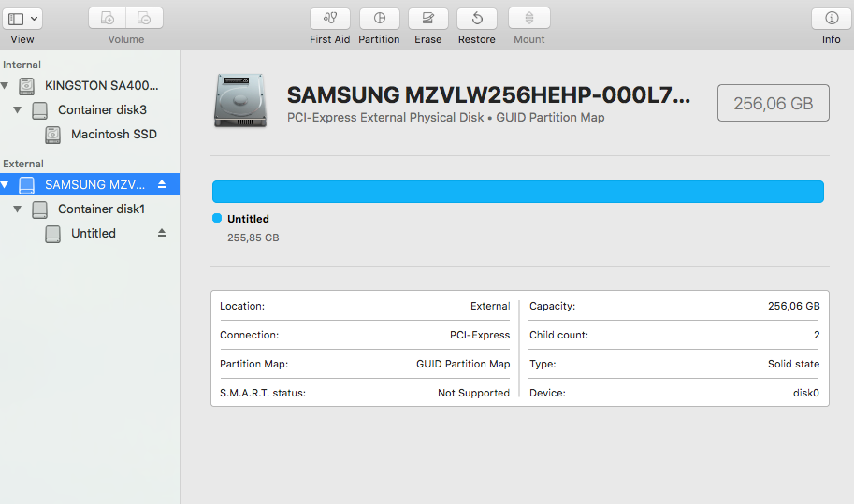Click the Macintosh SSD volume icon
Image resolution: width=854 pixels, height=504 pixels.
(x=52, y=135)
